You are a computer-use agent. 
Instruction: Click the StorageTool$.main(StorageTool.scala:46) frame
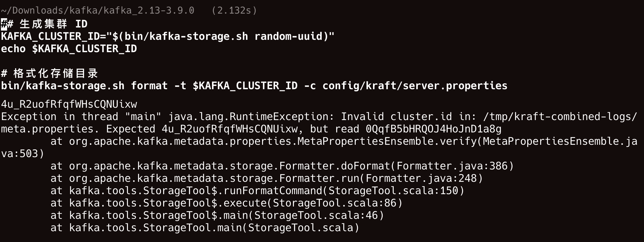click(x=217, y=215)
